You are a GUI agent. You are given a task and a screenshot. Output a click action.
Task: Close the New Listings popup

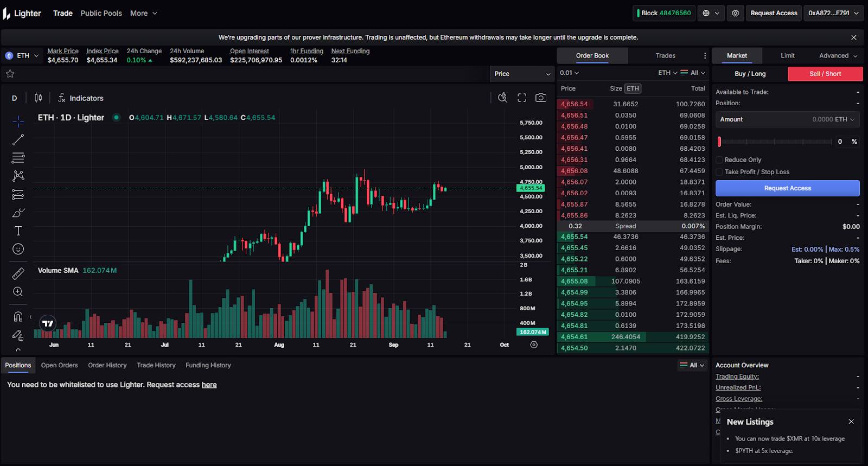tap(851, 422)
